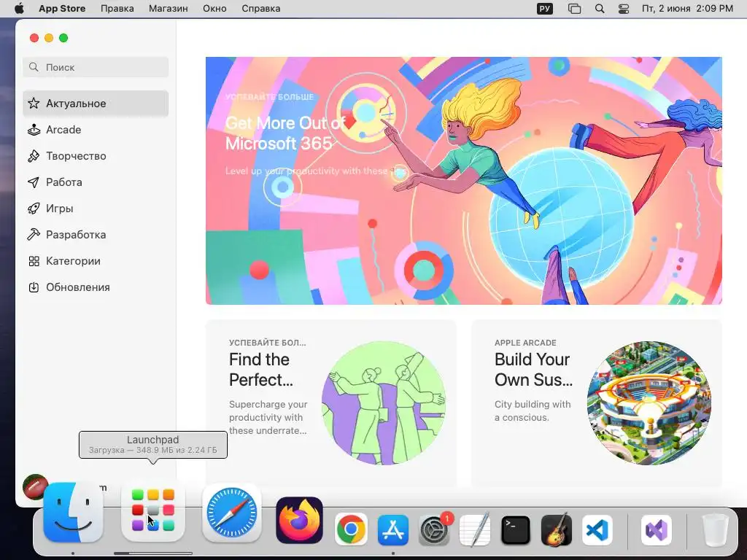Click the Творчество paintbrush icon
747x560 pixels.
coord(34,156)
